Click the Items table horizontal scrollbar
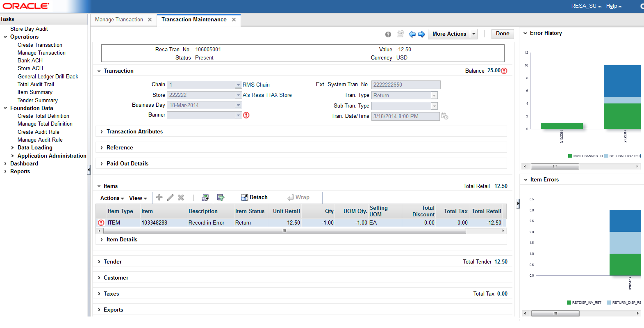Viewport: 644px width, 328px height. point(284,231)
